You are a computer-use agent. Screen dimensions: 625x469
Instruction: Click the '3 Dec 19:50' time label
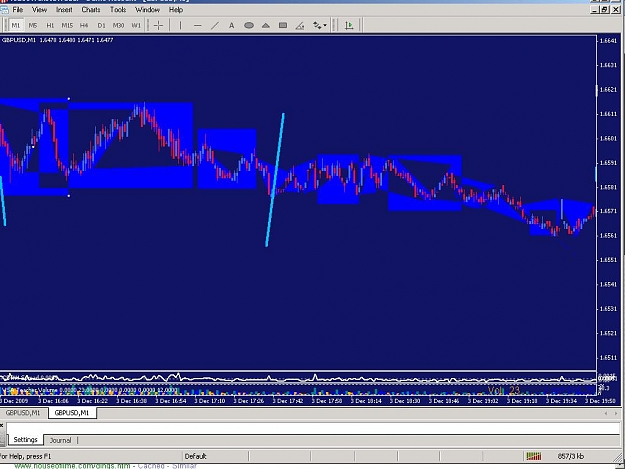coord(600,401)
